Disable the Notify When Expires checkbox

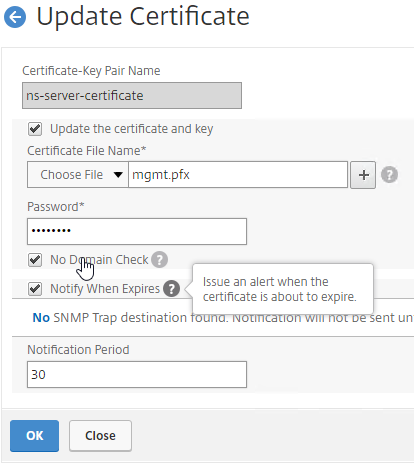coord(35,289)
